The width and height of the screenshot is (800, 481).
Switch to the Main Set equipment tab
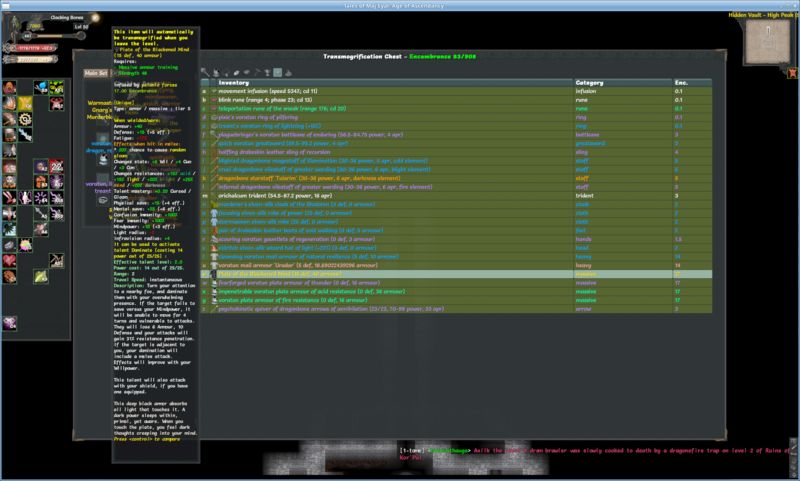point(96,73)
